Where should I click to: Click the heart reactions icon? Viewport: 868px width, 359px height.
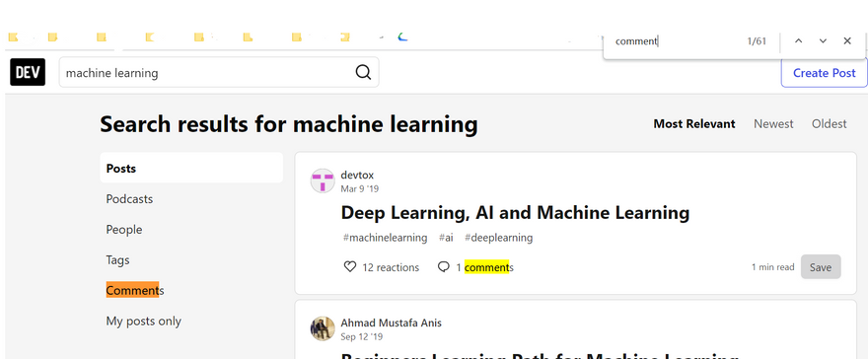pos(350,267)
